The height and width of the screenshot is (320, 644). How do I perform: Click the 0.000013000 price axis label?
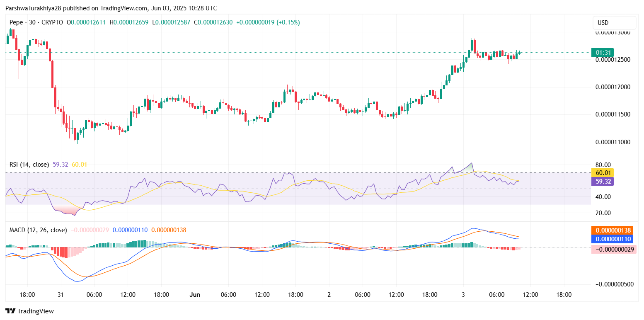click(x=613, y=32)
